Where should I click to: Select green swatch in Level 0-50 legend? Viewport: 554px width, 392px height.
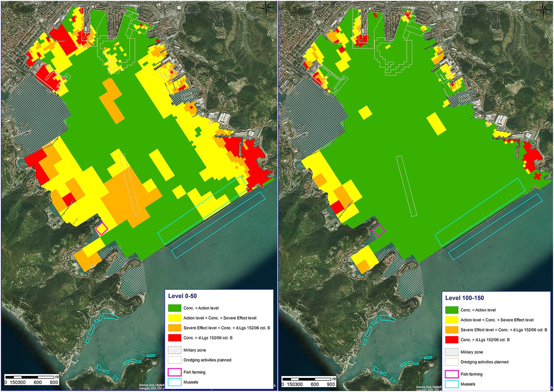[175, 308]
